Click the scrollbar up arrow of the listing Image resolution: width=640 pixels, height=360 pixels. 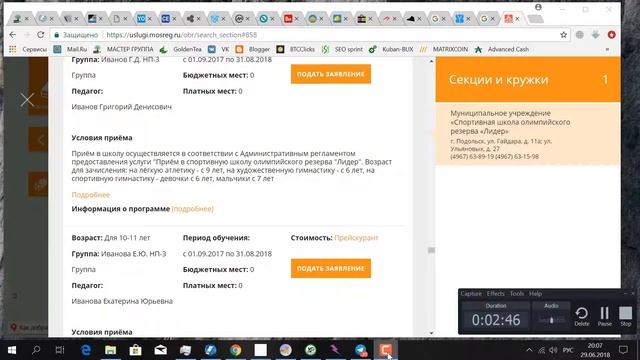[x=431, y=61]
